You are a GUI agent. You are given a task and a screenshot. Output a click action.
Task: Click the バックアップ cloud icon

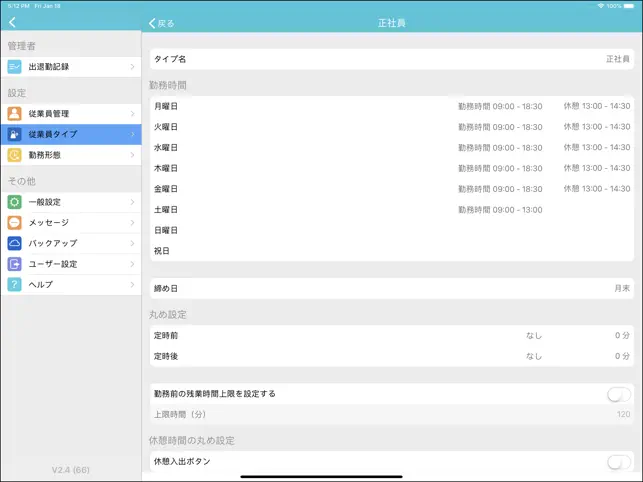coord(14,243)
